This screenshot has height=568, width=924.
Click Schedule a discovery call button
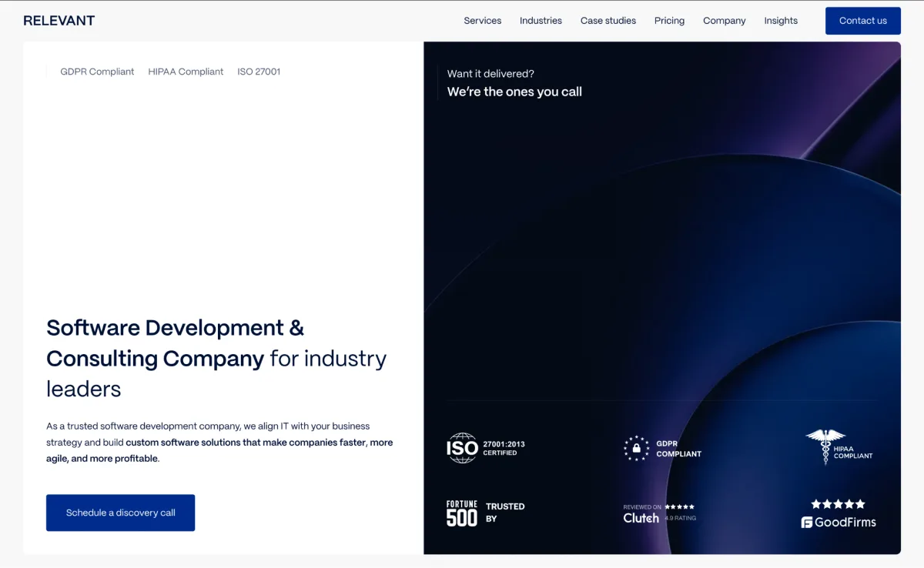120,513
